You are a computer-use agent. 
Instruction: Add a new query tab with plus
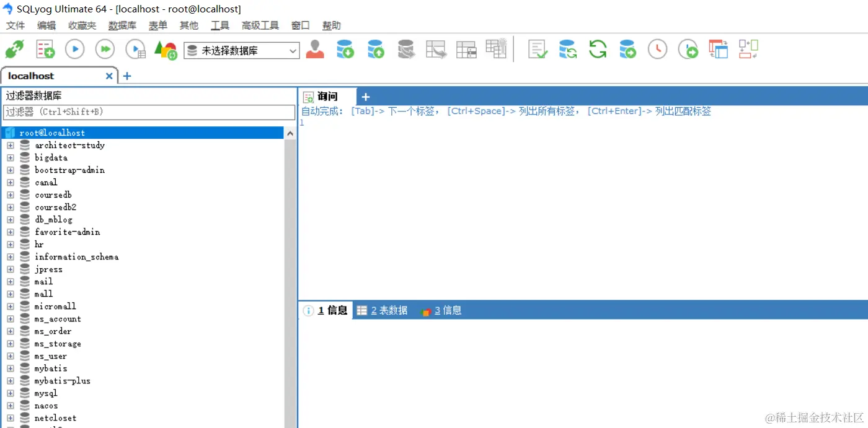pos(366,97)
